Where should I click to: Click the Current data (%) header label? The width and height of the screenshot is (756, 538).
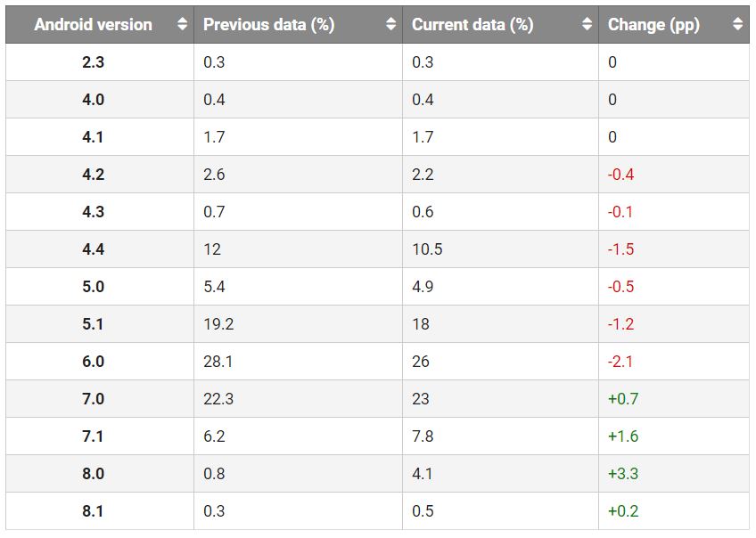[472, 25]
